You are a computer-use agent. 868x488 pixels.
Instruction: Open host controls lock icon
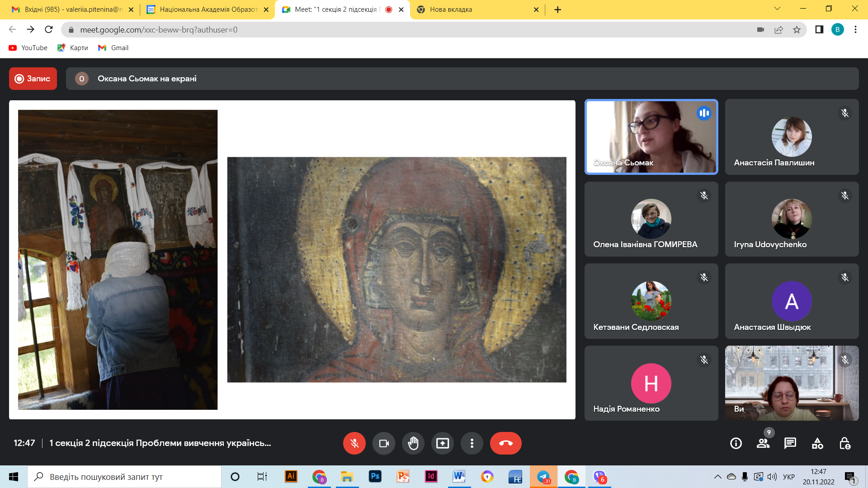point(844,443)
